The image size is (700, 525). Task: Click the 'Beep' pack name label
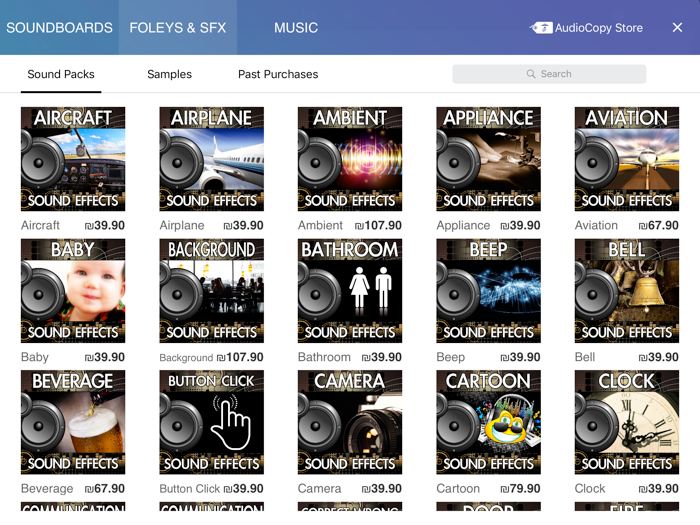tap(450, 357)
